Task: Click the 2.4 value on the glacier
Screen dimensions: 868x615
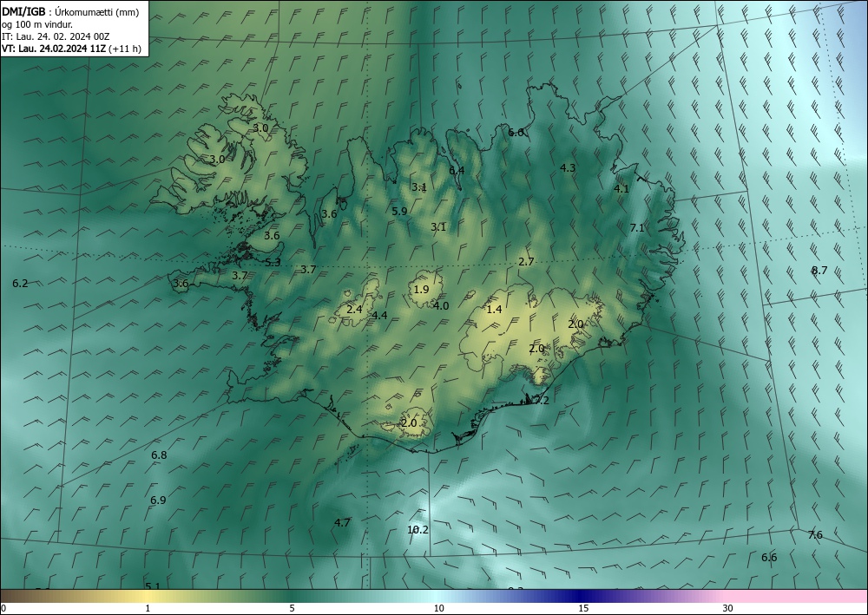Action: pyautogui.click(x=354, y=310)
